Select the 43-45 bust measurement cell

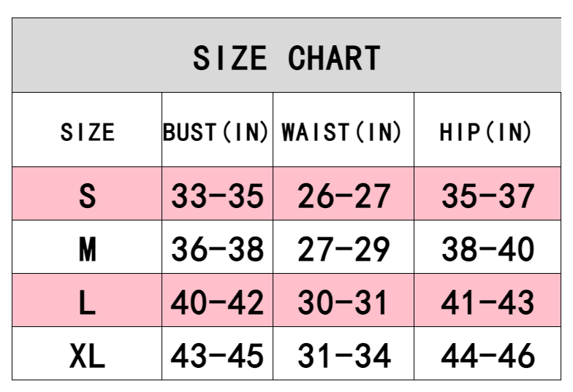pos(217,356)
